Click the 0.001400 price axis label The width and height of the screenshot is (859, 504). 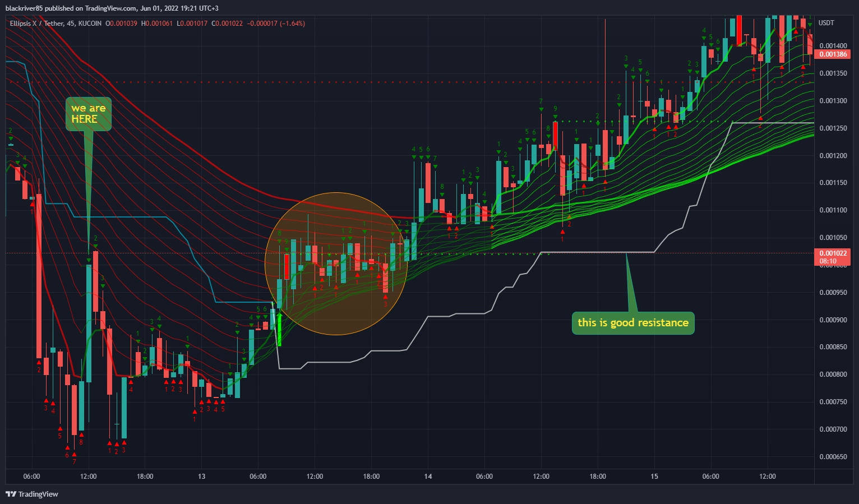833,46
